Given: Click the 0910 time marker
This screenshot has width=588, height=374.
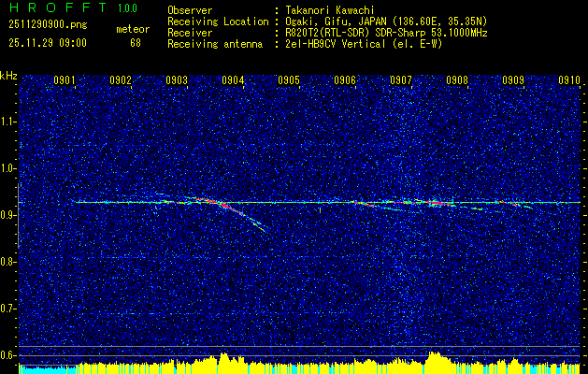Looking at the screenshot, I should [x=569, y=79].
